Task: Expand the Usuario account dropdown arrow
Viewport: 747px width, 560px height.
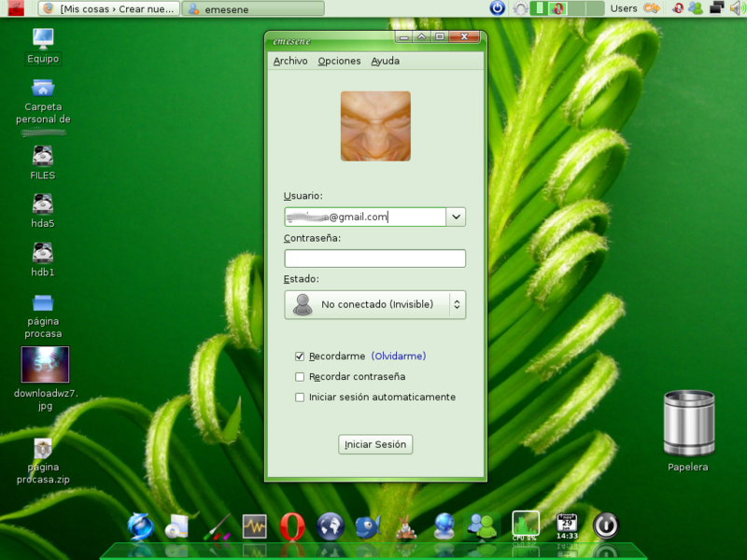Action: click(x=456, y=217)
